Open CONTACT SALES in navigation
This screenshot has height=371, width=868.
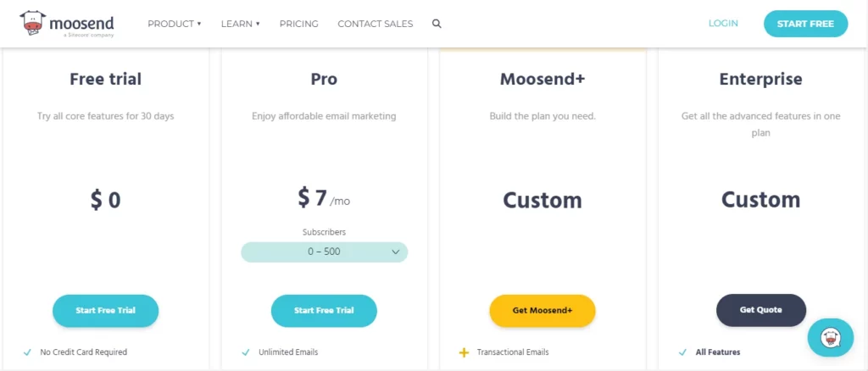pyautogui.click(x=375, y=24)
